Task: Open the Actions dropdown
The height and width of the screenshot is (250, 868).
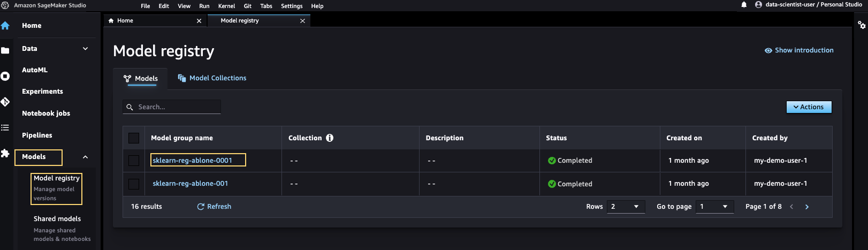Action: 809,107
